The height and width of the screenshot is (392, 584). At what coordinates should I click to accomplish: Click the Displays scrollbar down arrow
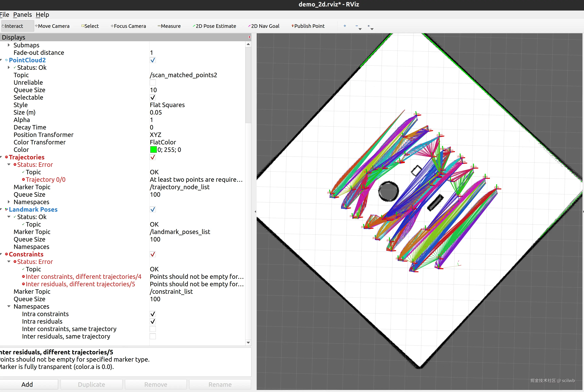pos(248,342)
